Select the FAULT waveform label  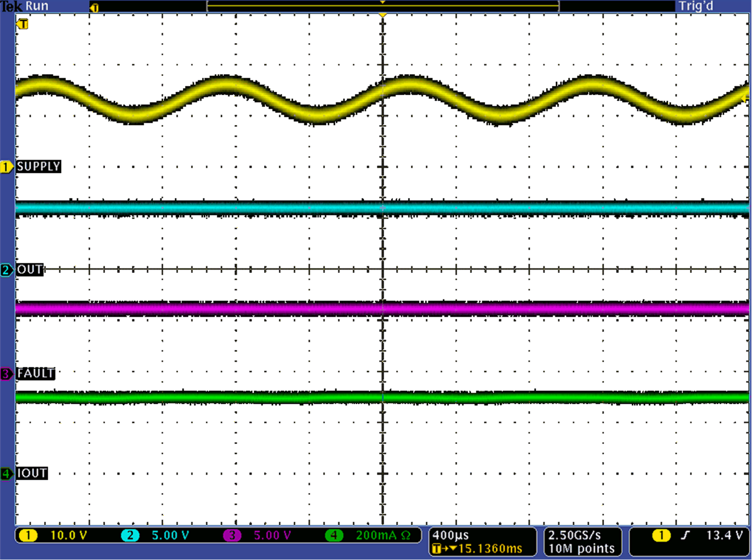point(36,374)
